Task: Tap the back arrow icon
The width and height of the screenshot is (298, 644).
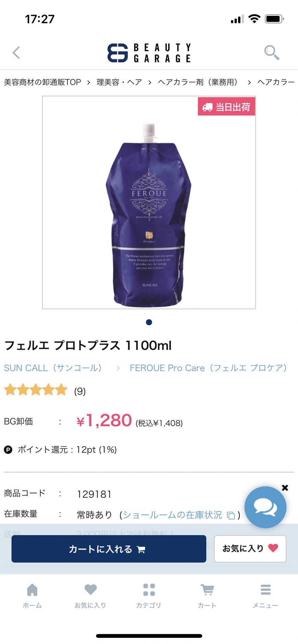Action: tap(16, 53)
